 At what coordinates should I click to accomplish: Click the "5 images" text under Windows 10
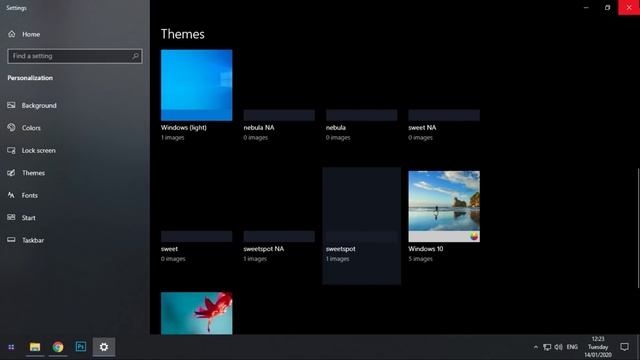click(x=420, y=259)
